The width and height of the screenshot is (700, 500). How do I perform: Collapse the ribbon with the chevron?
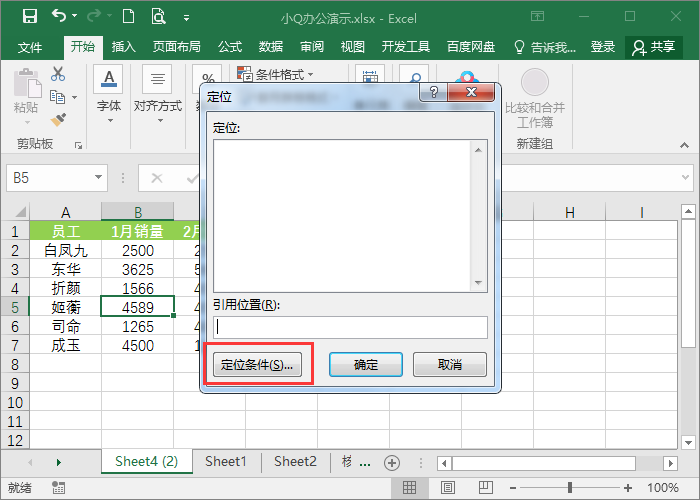click(684, 145)
